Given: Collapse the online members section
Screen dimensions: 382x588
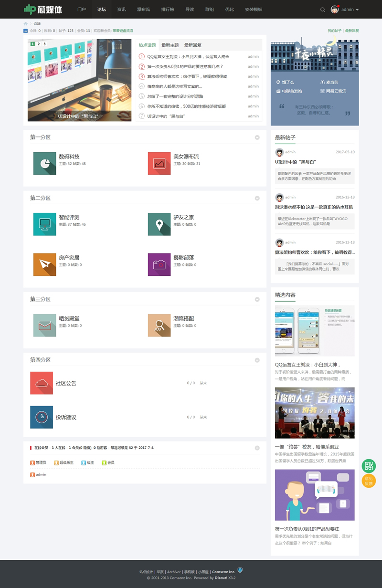Looking at the screenshot, I should [257, 448].
